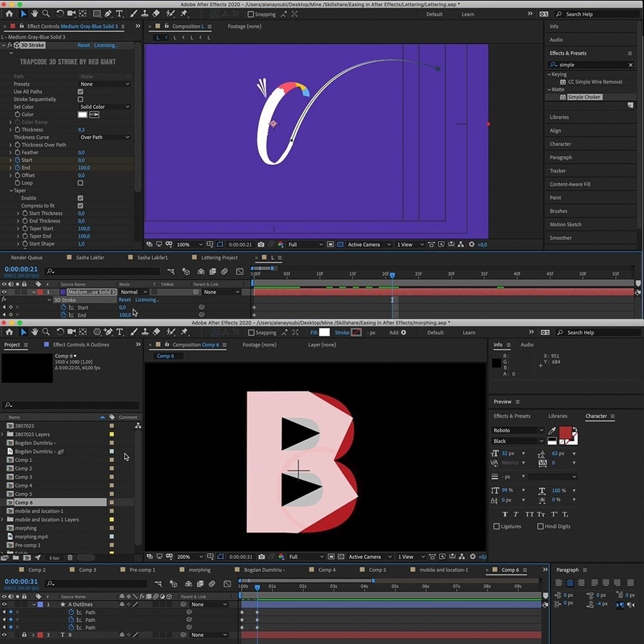
Task: Open the Set Color dropdown
Action: pos(104,107)
